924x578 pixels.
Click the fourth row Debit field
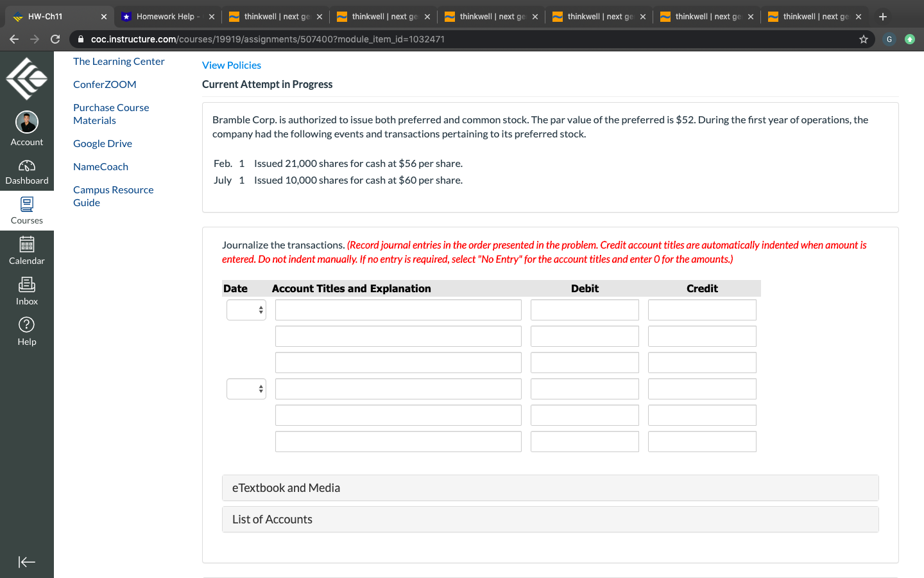[x=585, y=389]
